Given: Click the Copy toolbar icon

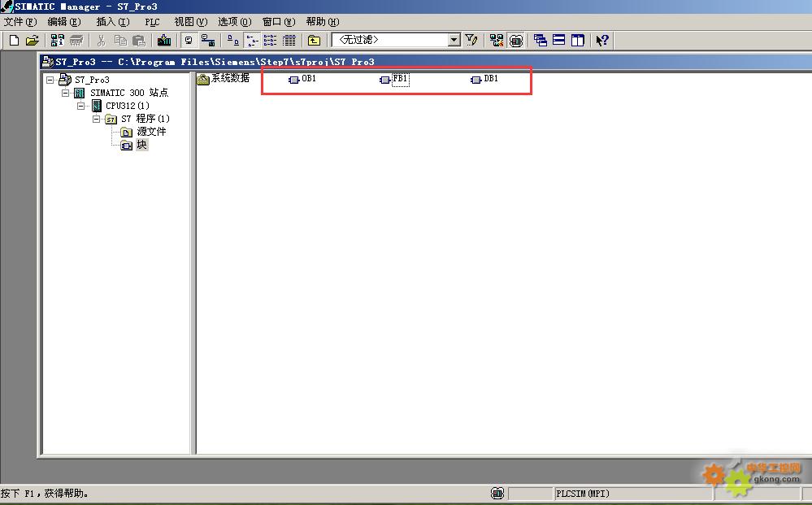Looking at the screenshot, I should pos(120,40).
